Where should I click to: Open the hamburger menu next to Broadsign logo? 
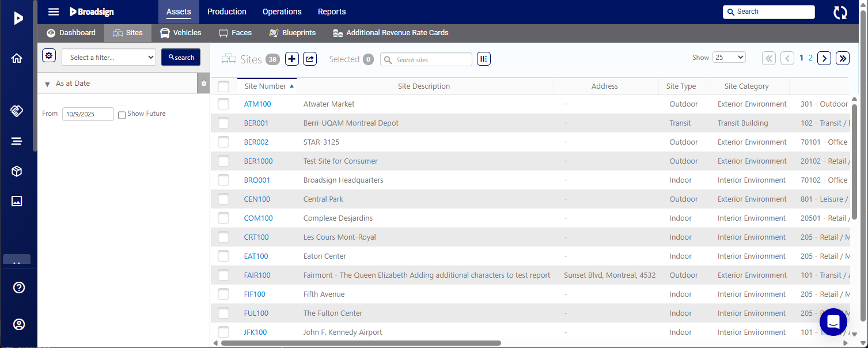pos(54,12)
